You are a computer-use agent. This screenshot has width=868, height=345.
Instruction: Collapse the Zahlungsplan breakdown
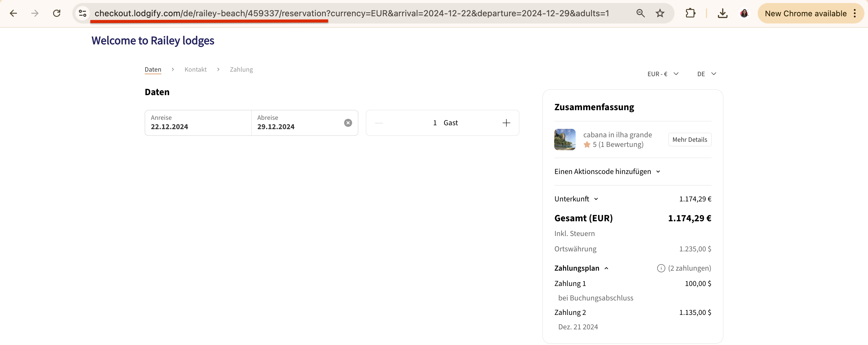coord(607,268)
